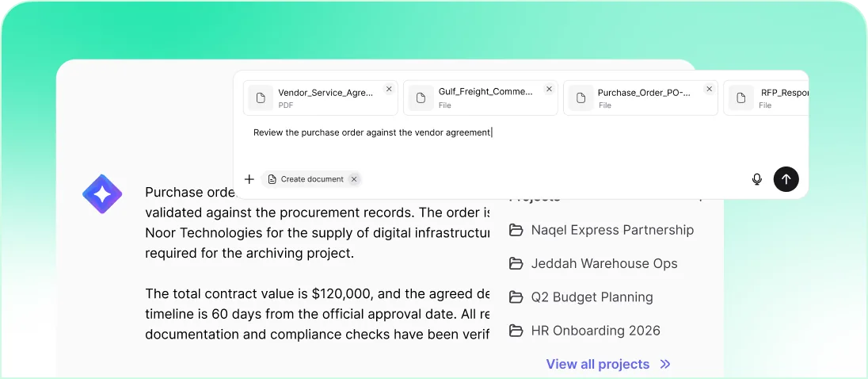The image size is (868, 379).
Task: Expand projects with the double chevron arrow
Action: coord(665,364)
